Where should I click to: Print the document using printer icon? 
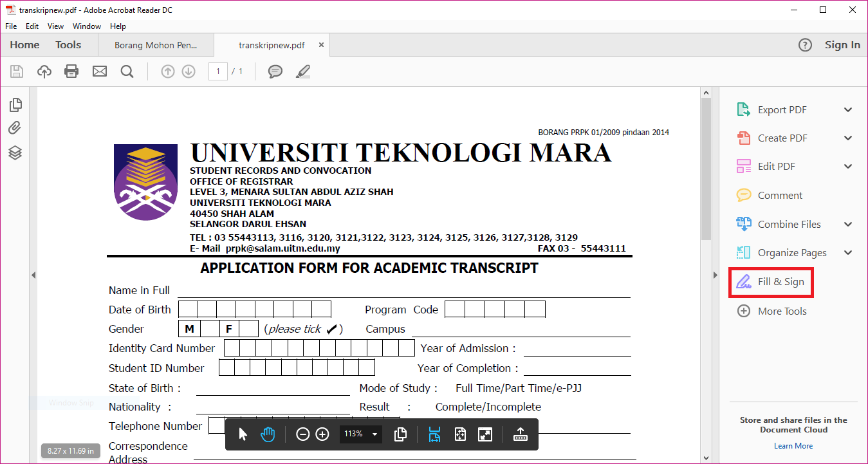click(x=71, y=71)
